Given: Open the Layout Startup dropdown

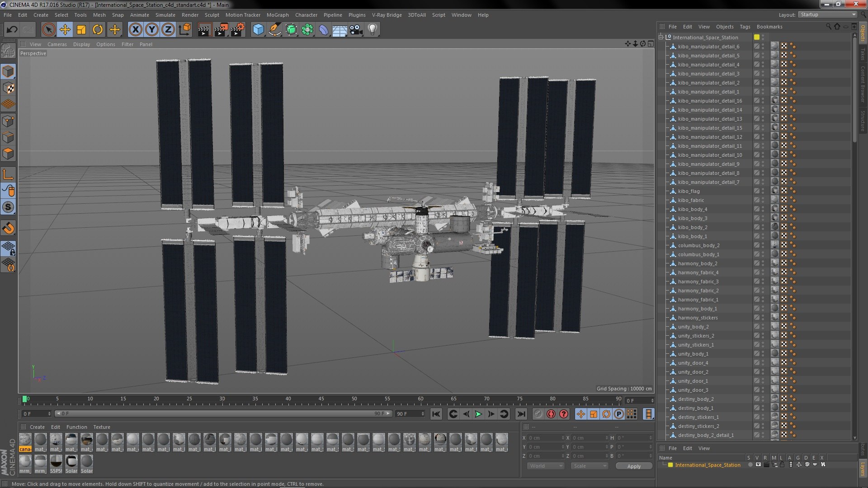Looking at the screenshot, I should click(827, 15).
